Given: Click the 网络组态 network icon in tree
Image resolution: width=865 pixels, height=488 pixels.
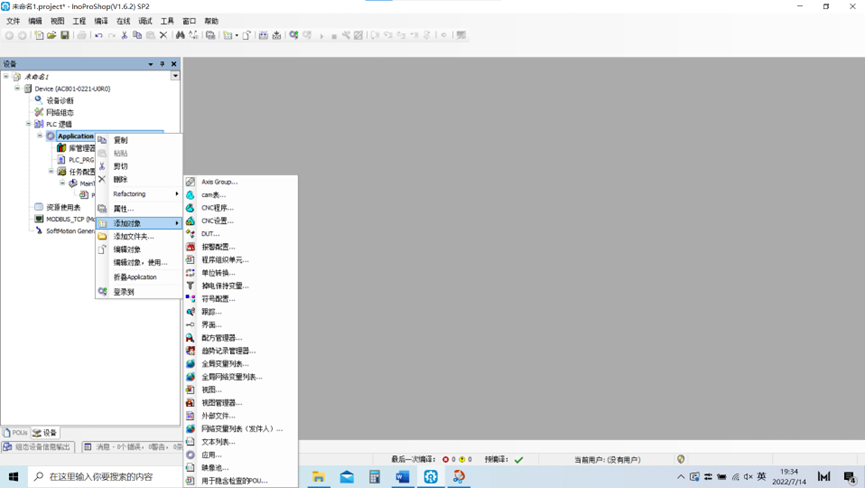Looking at the screenshot, I should click(39, 112).
